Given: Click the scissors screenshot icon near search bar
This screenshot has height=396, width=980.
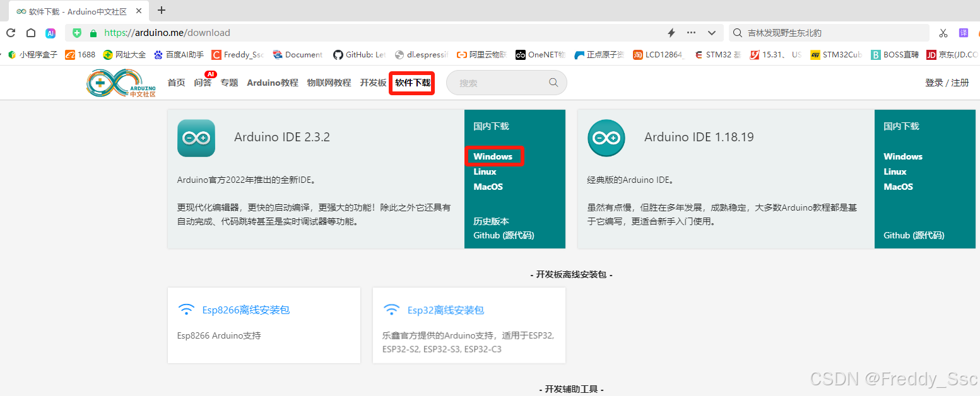Looking at the screenshot, I should click(x=942, y=32).
